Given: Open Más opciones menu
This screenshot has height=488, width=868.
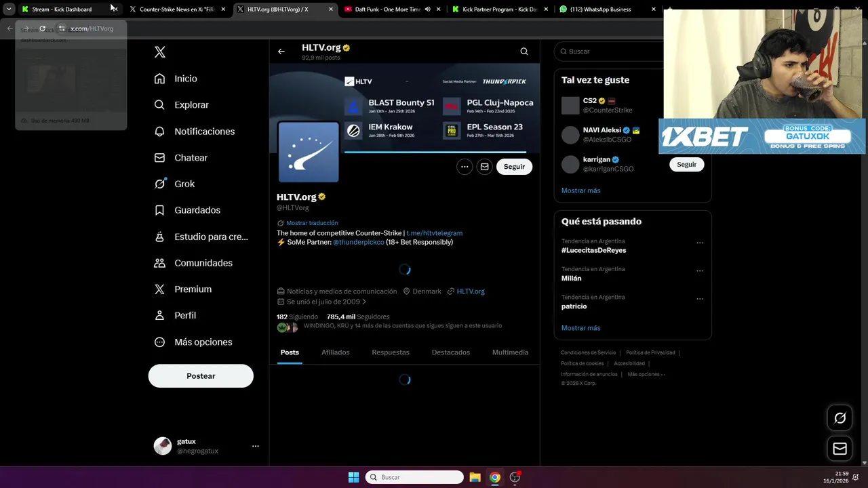Looking at the screenshot, I should (x=193, y=342).
